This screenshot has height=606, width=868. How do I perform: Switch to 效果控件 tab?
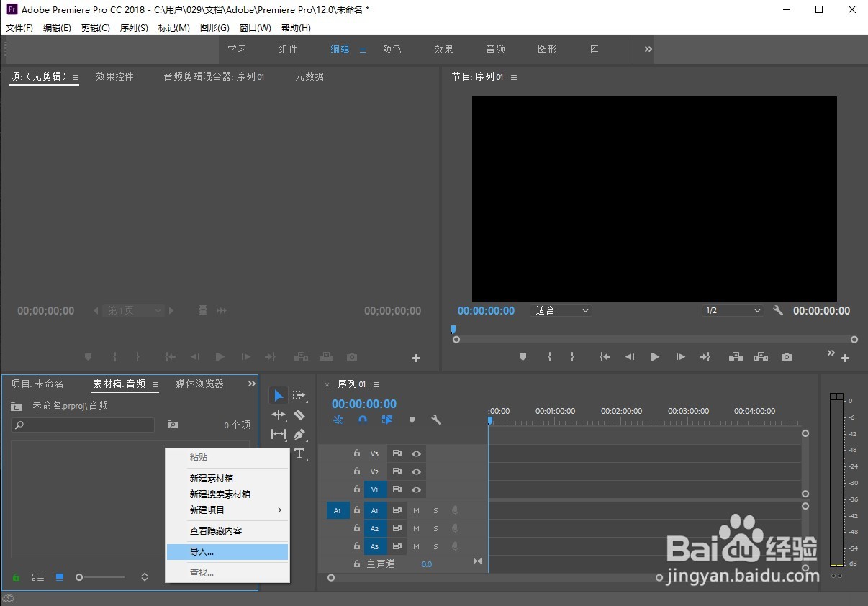pyautogui.click(x=114, y=76)
